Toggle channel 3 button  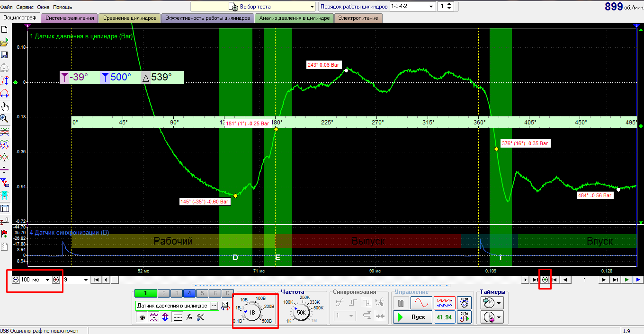(176, 293)
